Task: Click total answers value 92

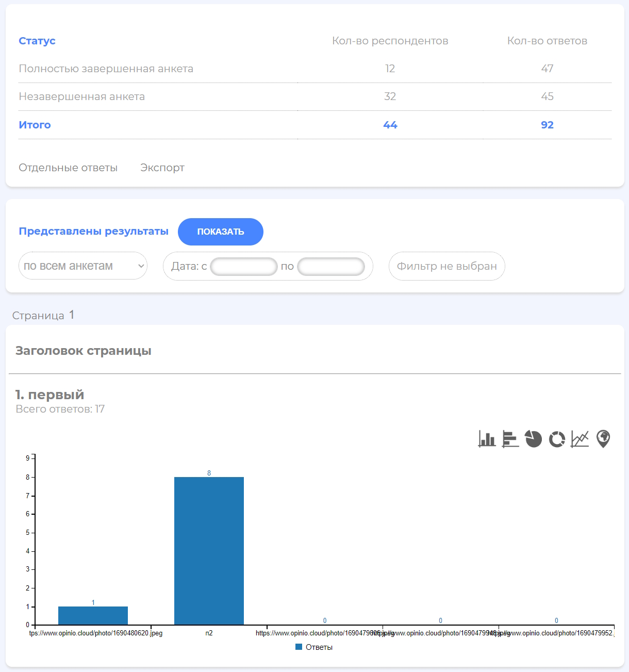Action: pyautogui.click(x=548, y=125)
